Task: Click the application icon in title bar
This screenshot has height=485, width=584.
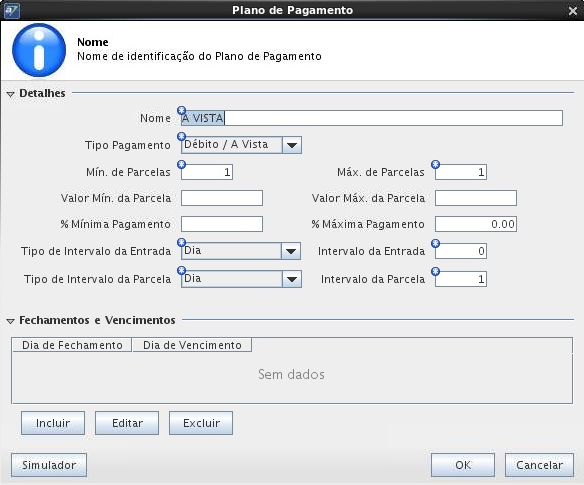Action: (x=12, y=10)
